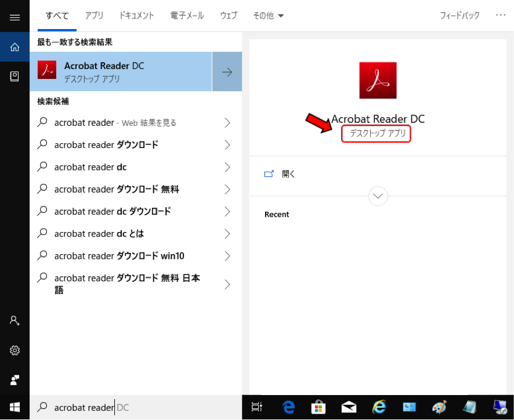
Task: Switch to the アプリ tab
Action: tap(94, 16)
